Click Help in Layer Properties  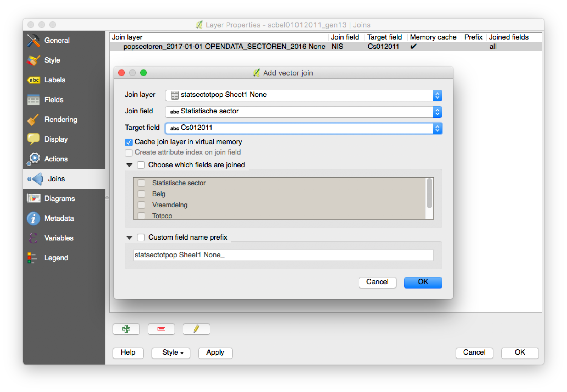coord(128,353)
